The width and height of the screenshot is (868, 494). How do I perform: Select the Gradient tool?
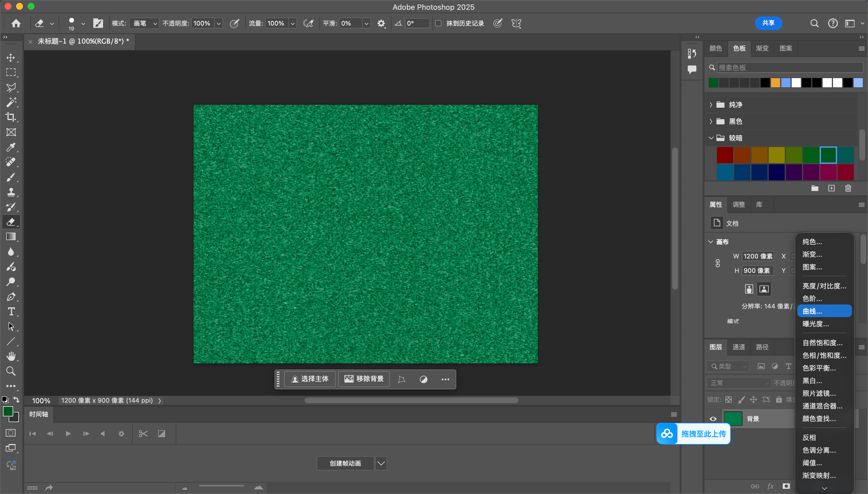point(11,236)
